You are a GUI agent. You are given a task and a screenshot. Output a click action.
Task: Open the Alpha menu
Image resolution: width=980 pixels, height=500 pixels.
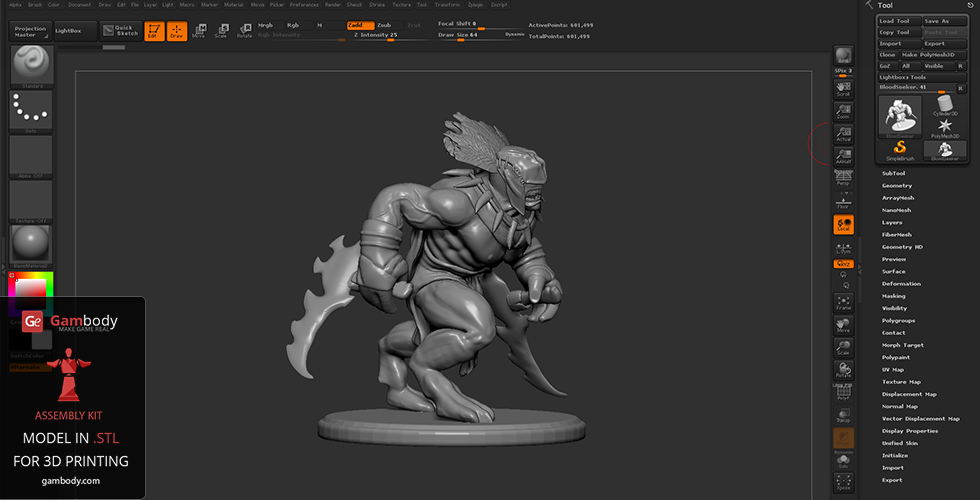coord(14,4)
